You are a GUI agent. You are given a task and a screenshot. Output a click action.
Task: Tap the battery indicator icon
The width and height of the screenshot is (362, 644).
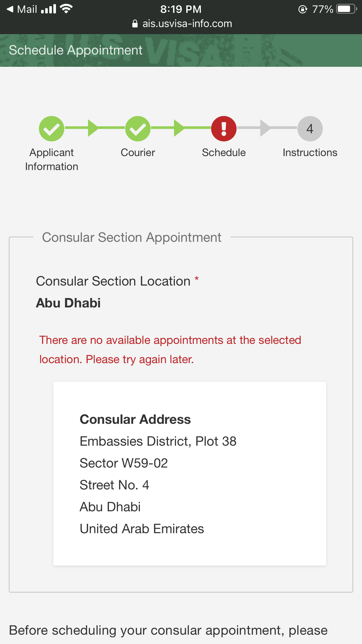pyautogui.click(x=346, y=9)
